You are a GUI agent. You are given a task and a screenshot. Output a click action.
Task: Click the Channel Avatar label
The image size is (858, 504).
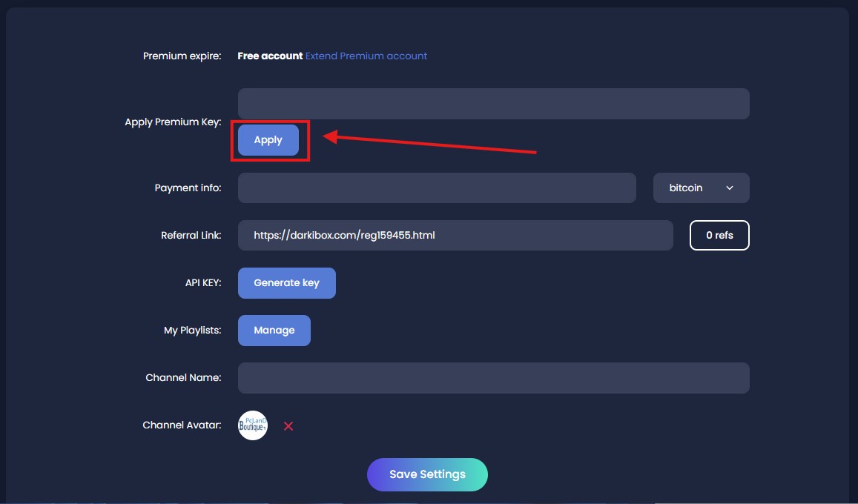click(x=181, y=425)
